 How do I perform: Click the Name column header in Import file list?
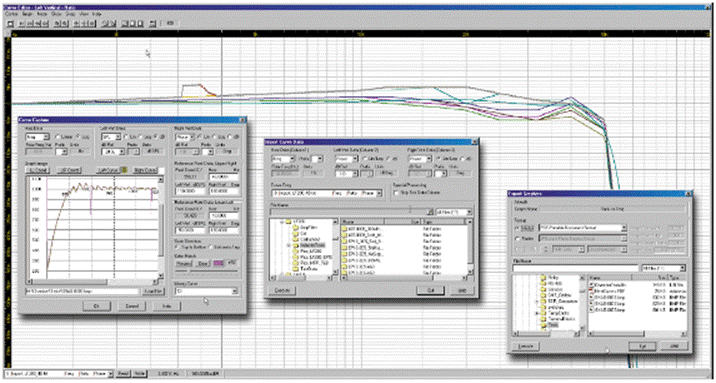click(x=362, y=221)
